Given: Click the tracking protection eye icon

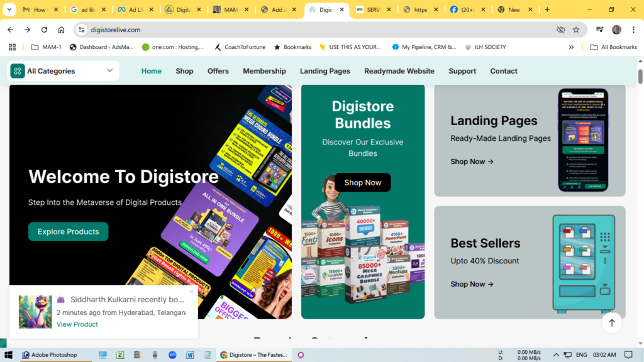Looking at the screenshot, I should [x=560, y=30].
